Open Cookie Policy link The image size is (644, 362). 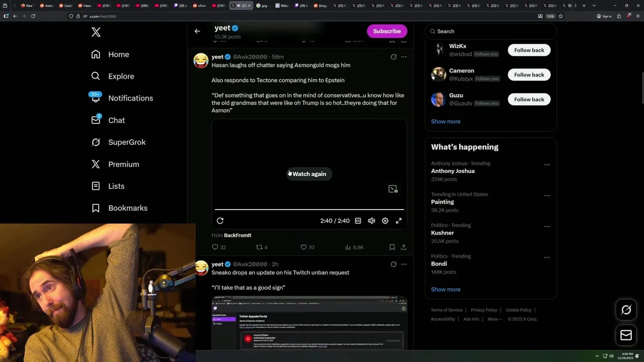[518, 310]
